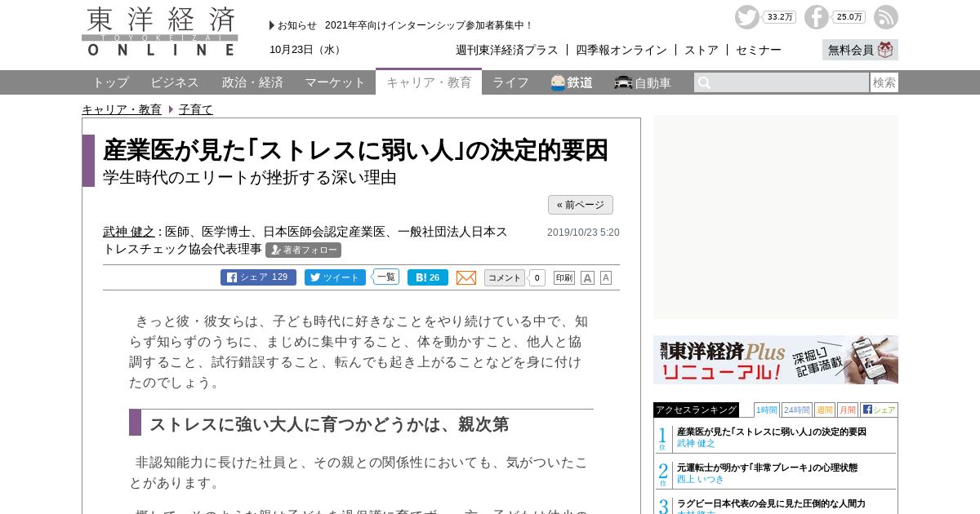Open 週刊東洋経済プラス link
Image resolution: width=980 pixels, height=514 pixels.
507,50
